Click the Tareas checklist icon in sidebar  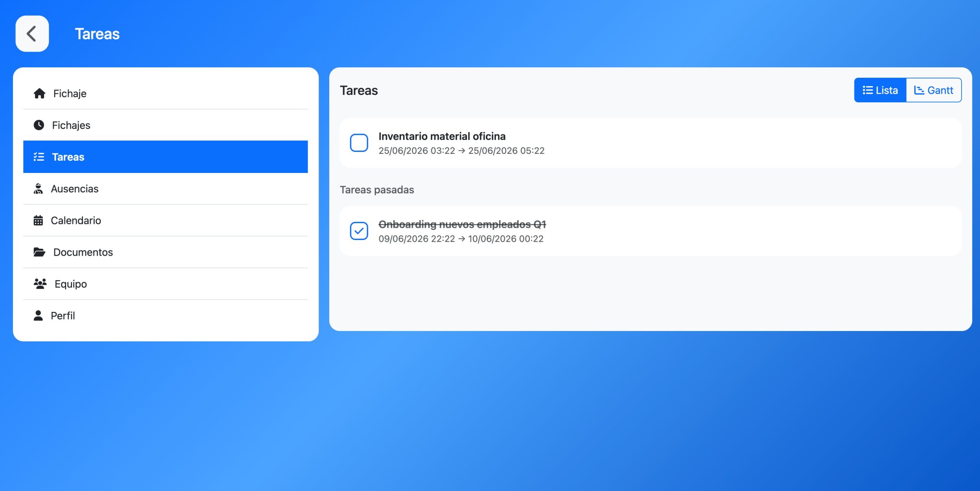[39, 157]
